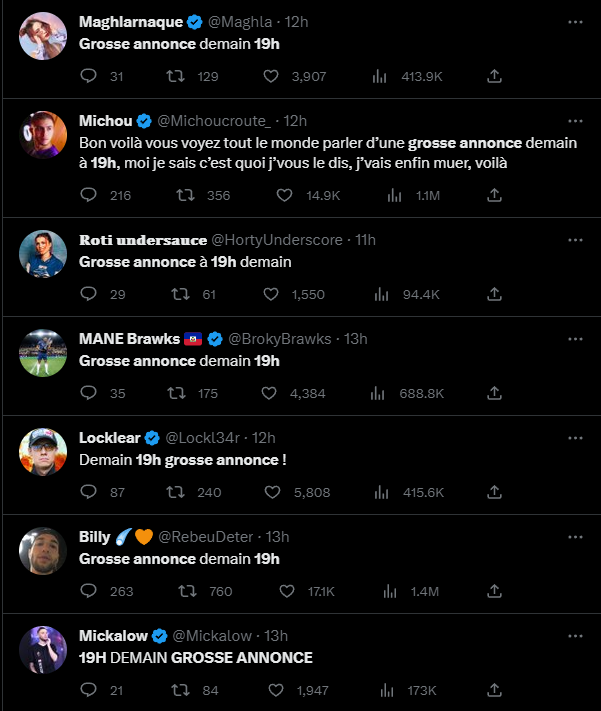Reply to Maghlarnaque's tweet
Viewport: 601px width, 711px height.
click(x=88, y=76)
